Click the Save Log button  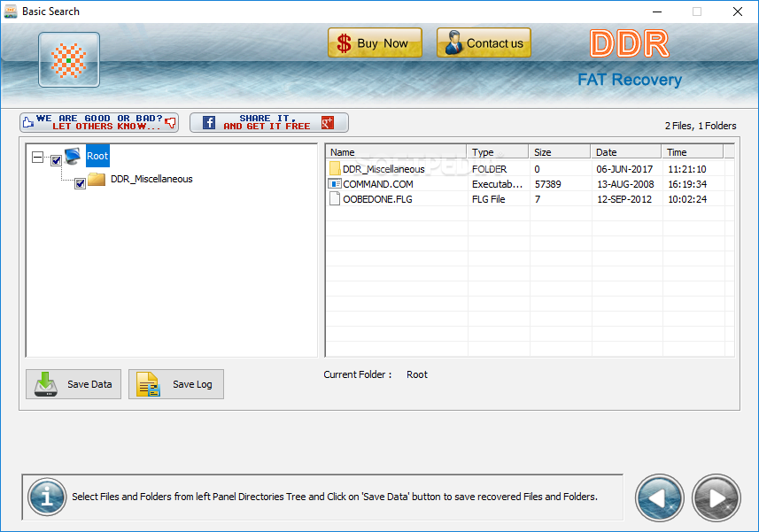[x=176, y=384]
